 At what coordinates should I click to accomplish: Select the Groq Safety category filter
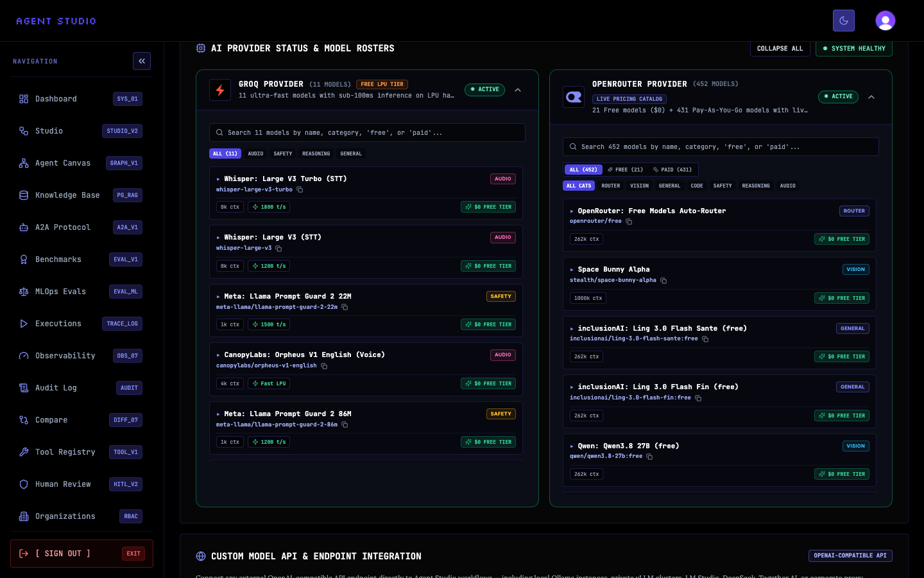click(x=283, y=153)
